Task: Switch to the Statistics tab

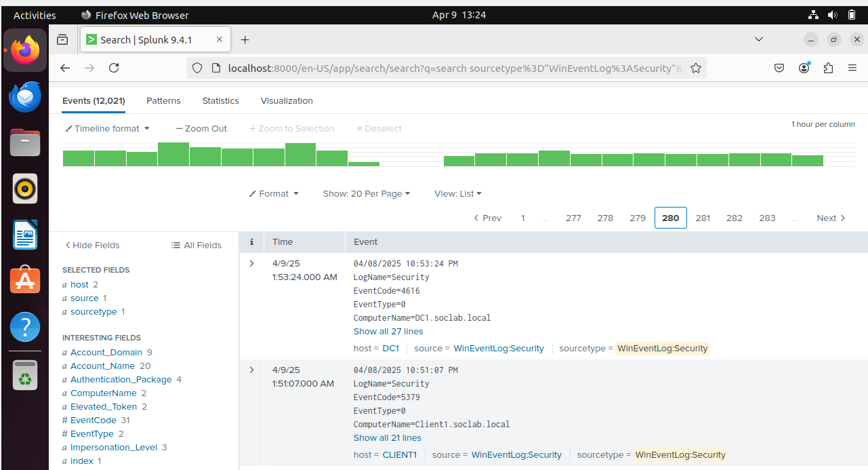Action: (x=220, y=100)
